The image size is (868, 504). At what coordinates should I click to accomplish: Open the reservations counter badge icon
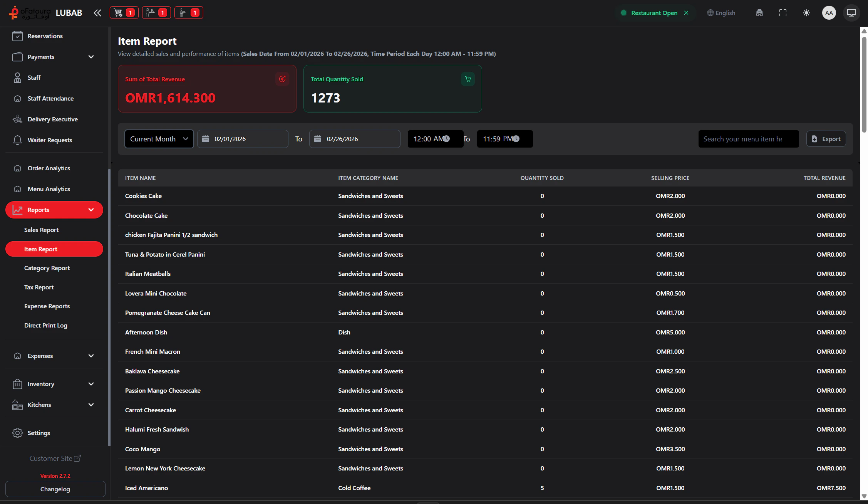pos(156,13)
